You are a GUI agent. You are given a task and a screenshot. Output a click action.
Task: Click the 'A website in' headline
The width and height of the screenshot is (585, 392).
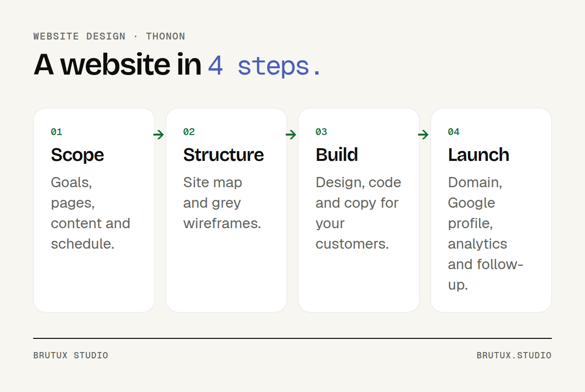tap(117, 64)
